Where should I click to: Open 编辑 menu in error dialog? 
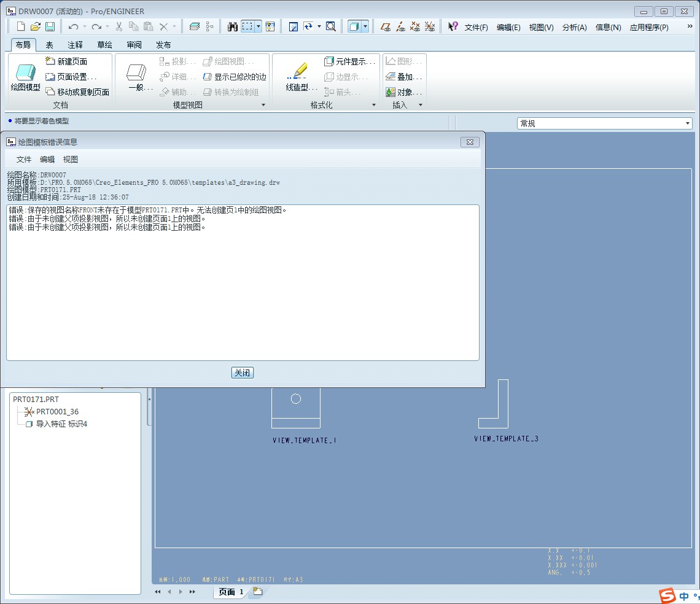pos(47,160)
